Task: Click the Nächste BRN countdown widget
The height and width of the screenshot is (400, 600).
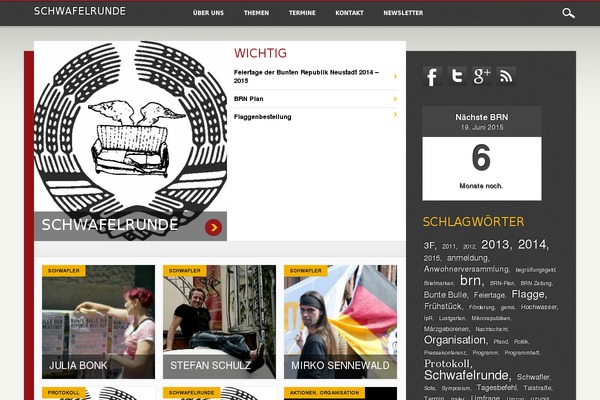Action: [482, 153]
